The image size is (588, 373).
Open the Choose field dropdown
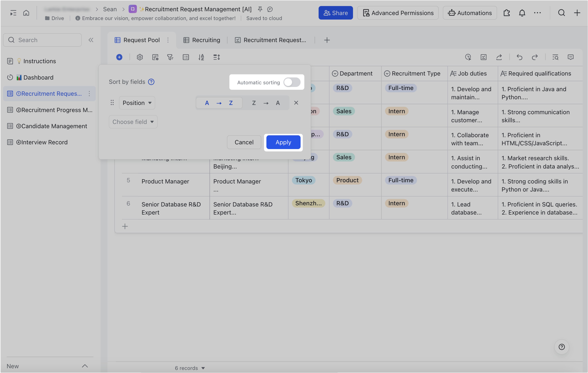(133, 122)
